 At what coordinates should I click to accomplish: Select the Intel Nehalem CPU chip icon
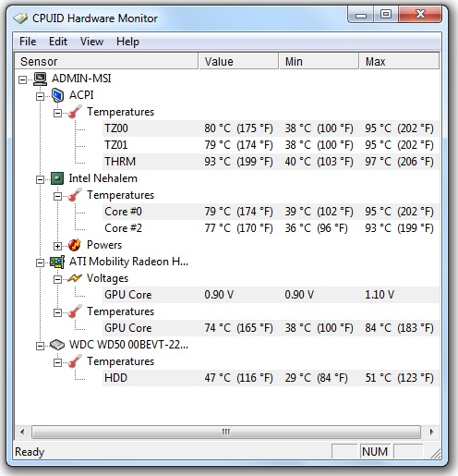pos(57,178)
